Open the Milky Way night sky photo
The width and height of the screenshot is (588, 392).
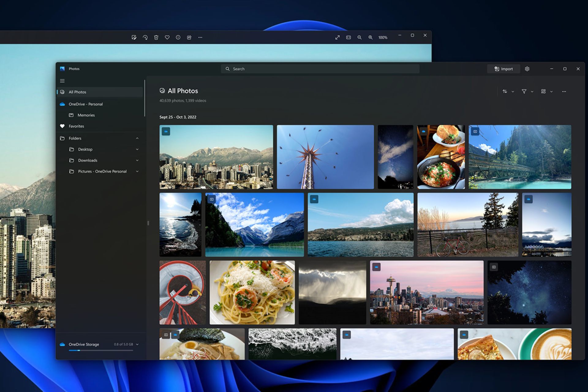coord(395,157)
